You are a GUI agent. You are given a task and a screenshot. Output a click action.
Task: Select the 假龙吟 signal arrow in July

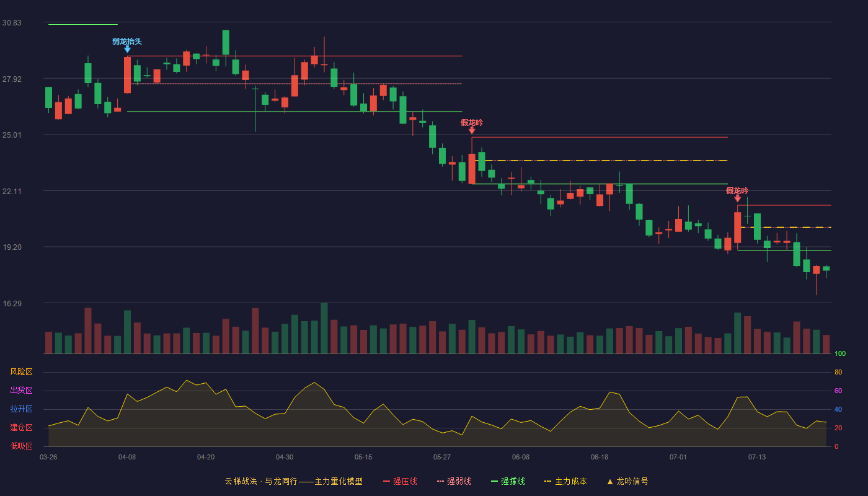[737, 198]
